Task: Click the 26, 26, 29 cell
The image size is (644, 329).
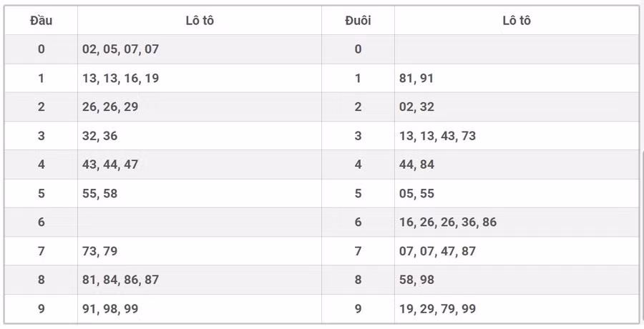Action: coord(110,107)
